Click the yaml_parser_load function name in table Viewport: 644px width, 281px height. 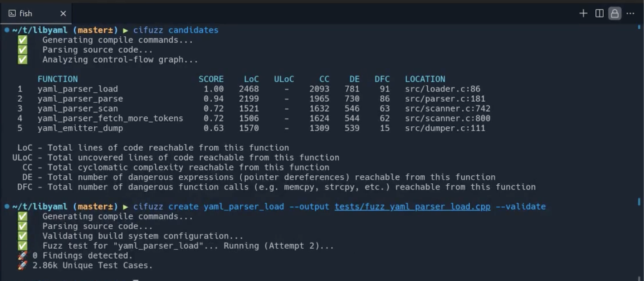78,89
